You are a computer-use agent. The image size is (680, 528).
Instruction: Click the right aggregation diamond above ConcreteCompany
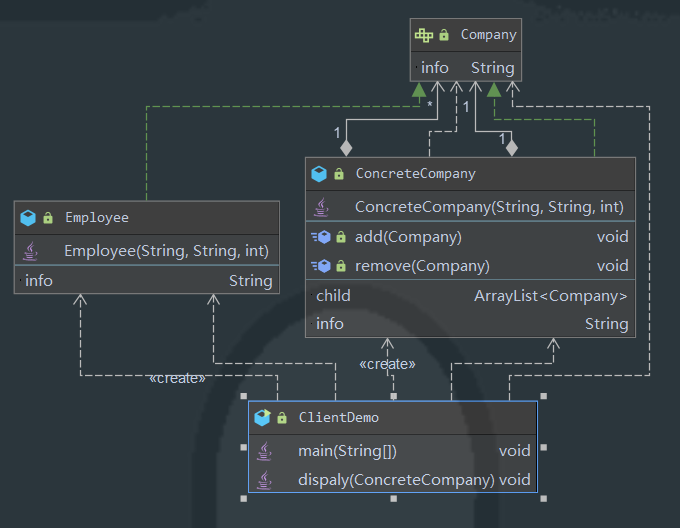[512, 148]
